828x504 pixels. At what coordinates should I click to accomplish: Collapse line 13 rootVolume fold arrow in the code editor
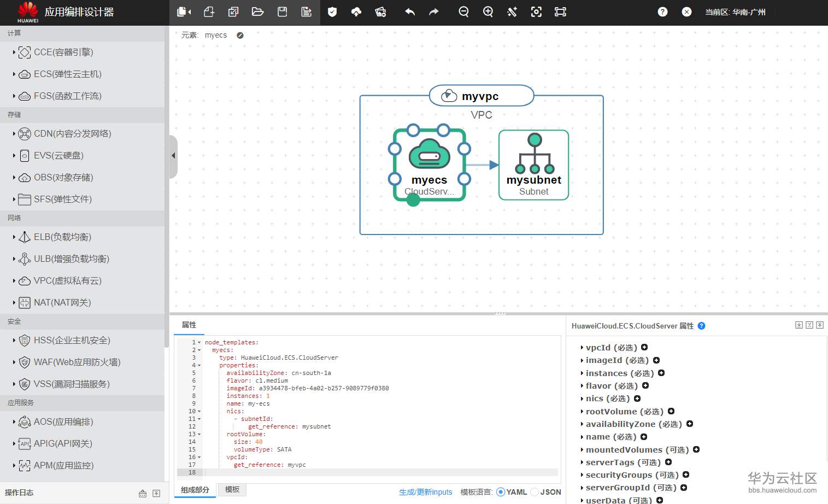coord(199,434)
